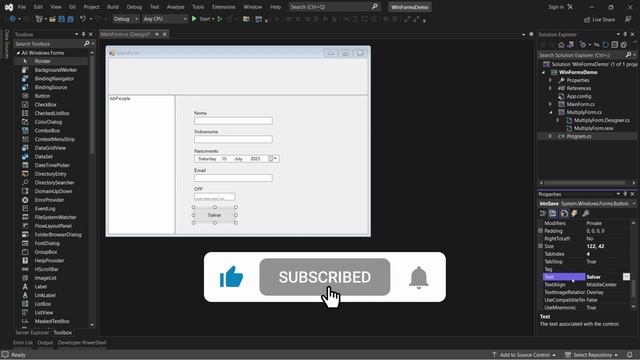Open the Build menu
Screen dimensions: 640x360
pyautogui.click(x=113, y=7)
